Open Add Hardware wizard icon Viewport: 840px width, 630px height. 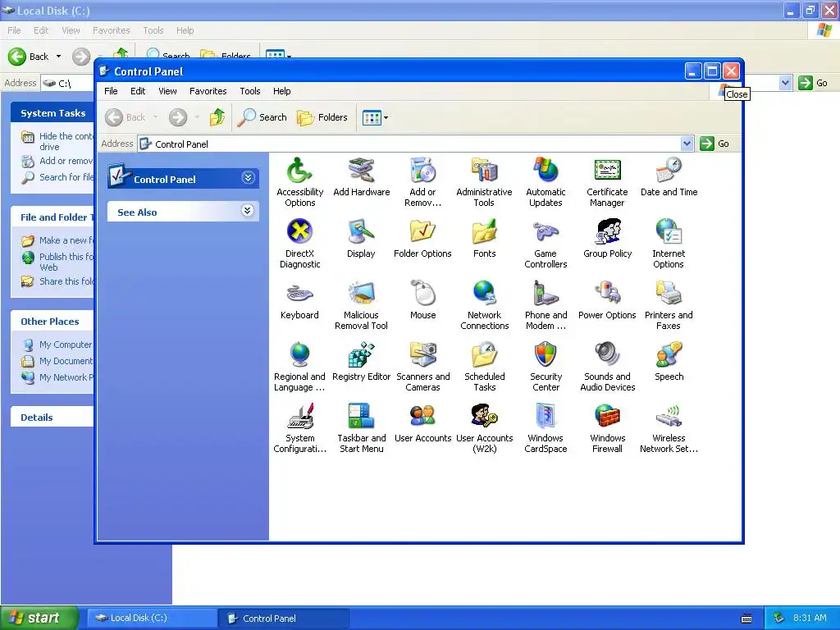pos(361,171)
